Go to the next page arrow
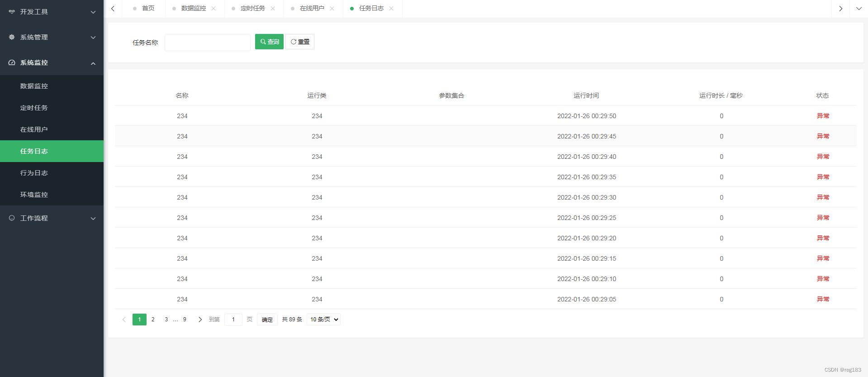The width and height of the screenshot is (868, 377). (x=200, y=320)
